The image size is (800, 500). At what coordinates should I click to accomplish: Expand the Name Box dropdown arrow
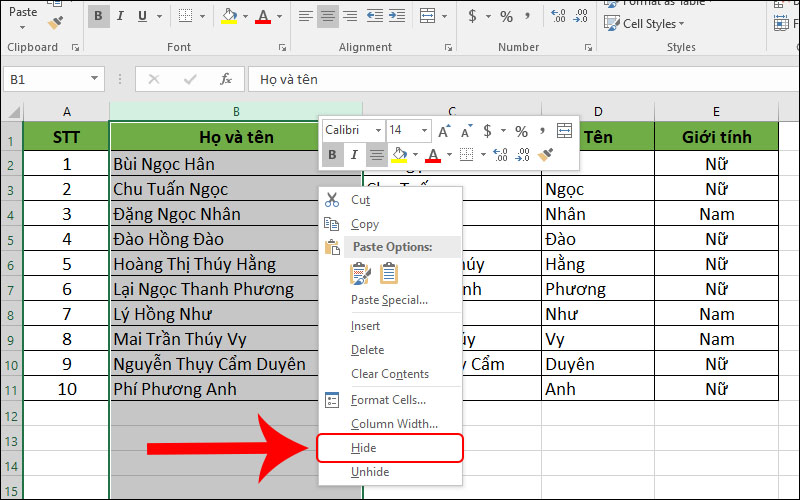point(94,79)
